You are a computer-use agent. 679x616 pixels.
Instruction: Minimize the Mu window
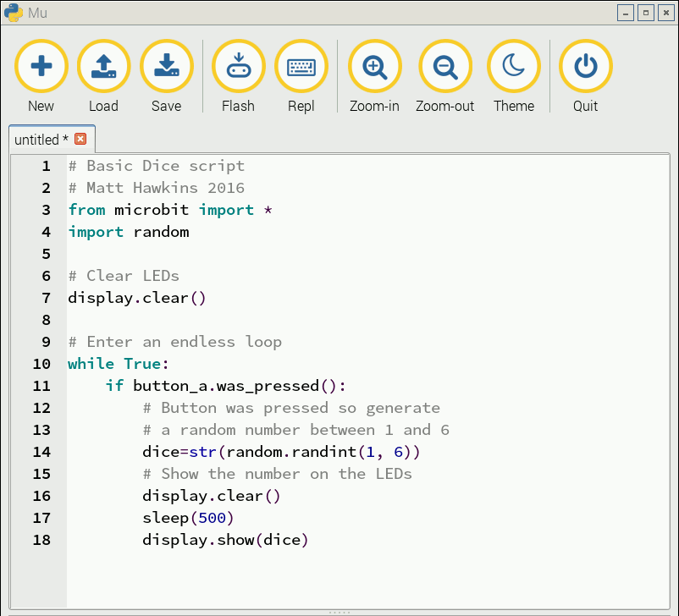pyautogui.click(x=626, y=13)
